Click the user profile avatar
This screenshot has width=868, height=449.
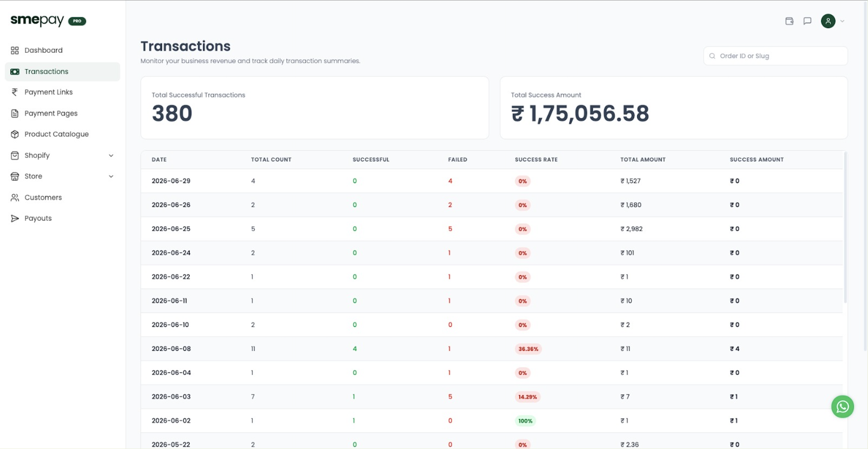coord(828,21)
